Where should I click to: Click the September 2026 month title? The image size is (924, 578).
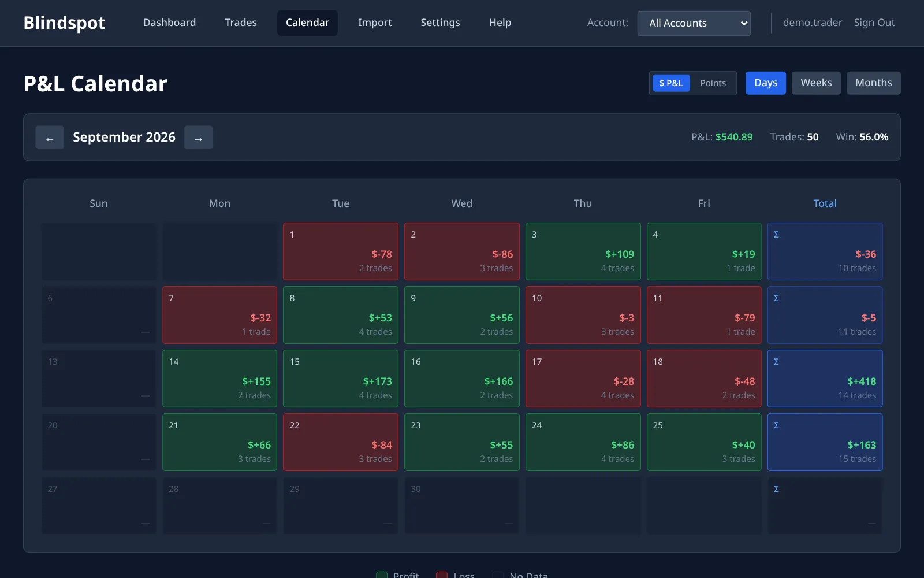(x=124, y=137)
